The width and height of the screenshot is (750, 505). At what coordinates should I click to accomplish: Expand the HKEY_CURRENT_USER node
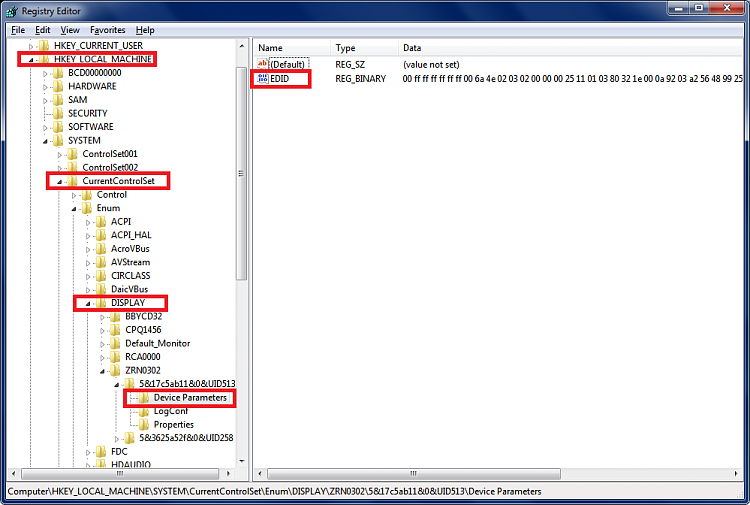tap(31, 46)
